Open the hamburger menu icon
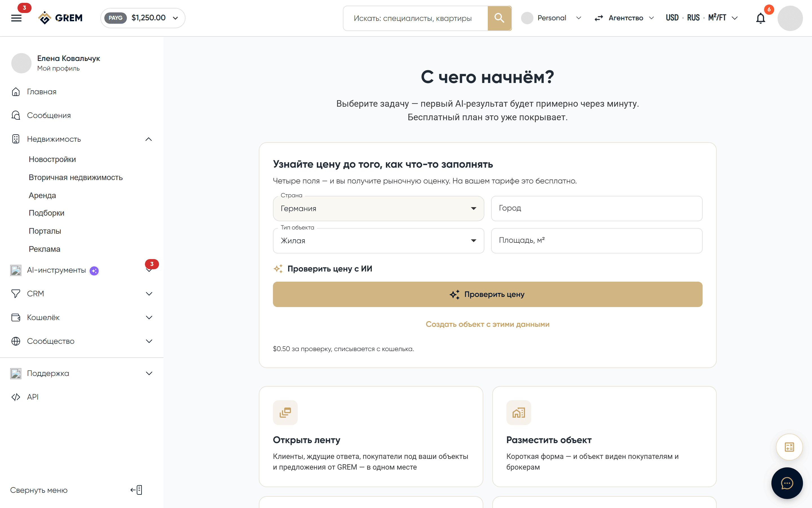812x508 pixels. click(16, 18)
